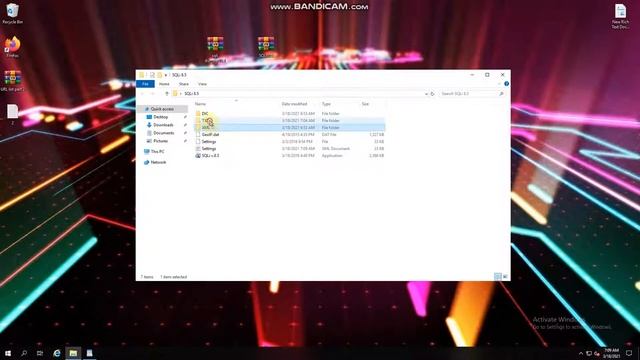
Task: Click the SQLi 8.5 address bar path
Action: pos(191,93)
